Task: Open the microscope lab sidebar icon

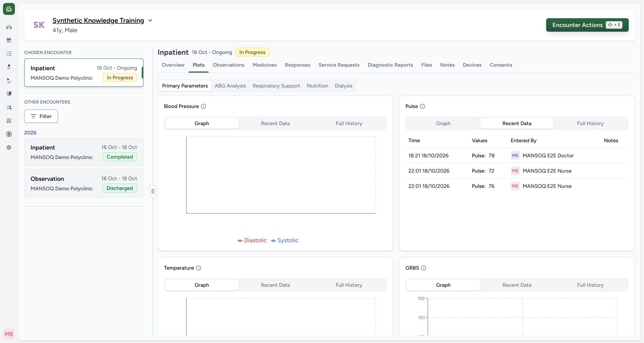Action: 9,80
